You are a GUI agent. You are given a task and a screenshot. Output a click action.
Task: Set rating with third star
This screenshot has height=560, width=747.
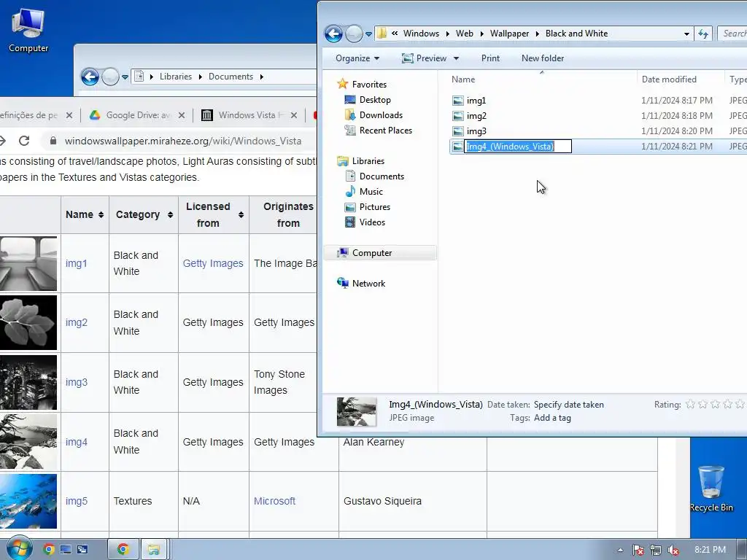point(715,404)
